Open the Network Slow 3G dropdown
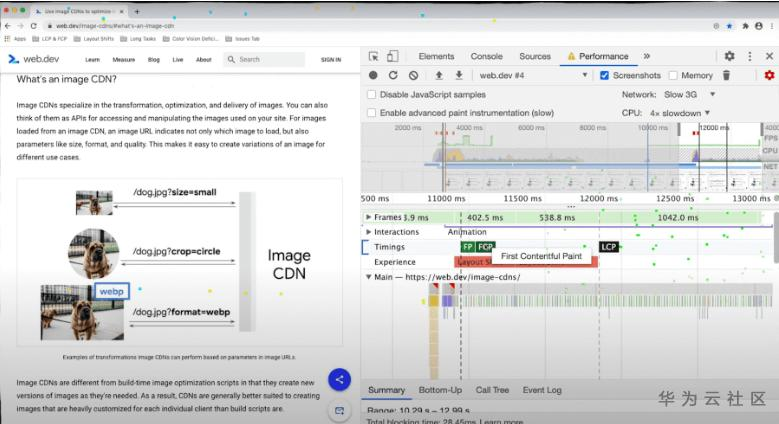 coord(690,94)
